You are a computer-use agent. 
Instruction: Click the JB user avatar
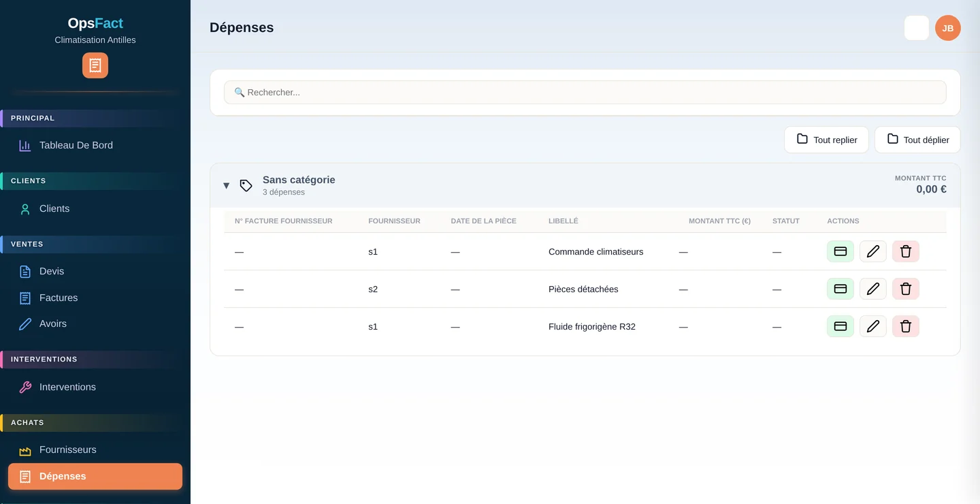pos(947,28)
